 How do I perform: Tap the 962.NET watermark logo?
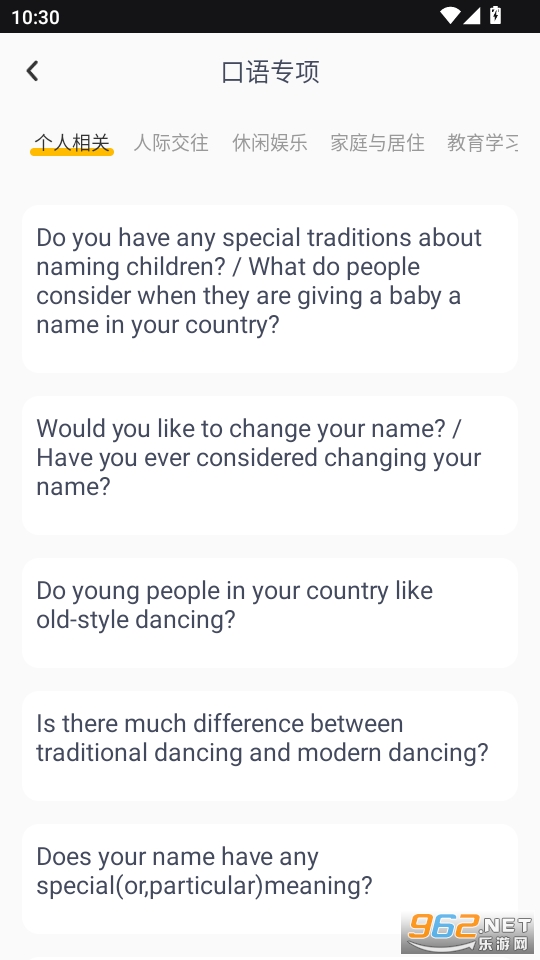(469, 933)
